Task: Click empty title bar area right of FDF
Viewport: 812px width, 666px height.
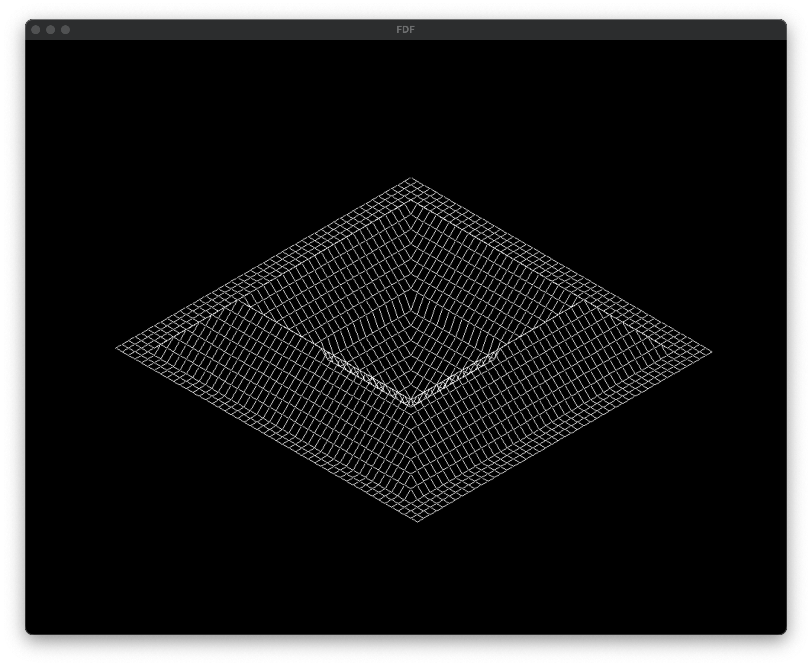Action: pos(576,30)
